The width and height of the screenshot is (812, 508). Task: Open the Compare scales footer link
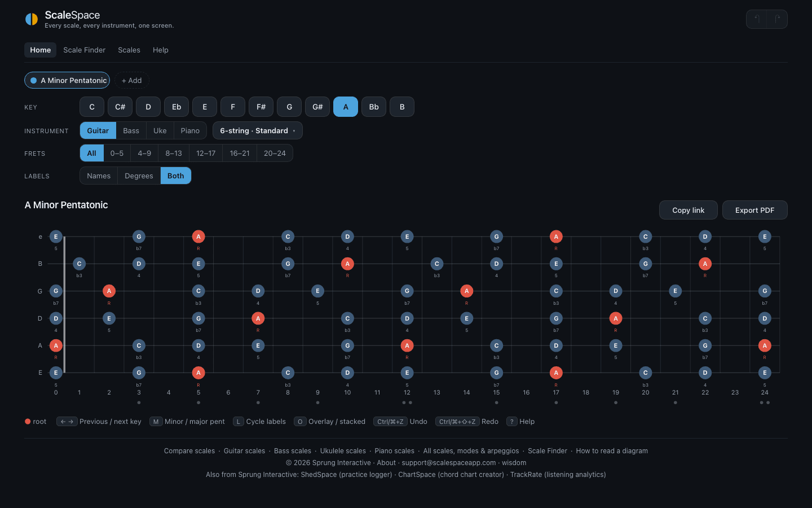pos(189,450)
